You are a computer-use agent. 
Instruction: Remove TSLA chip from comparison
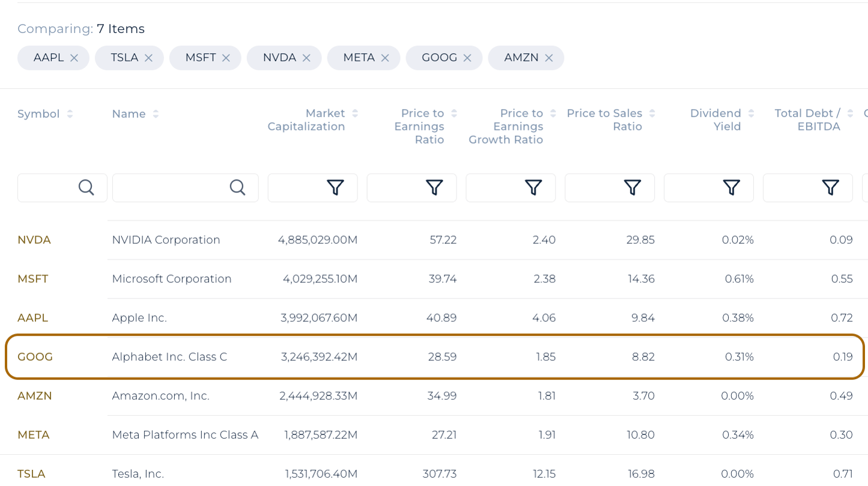point(148,58)
